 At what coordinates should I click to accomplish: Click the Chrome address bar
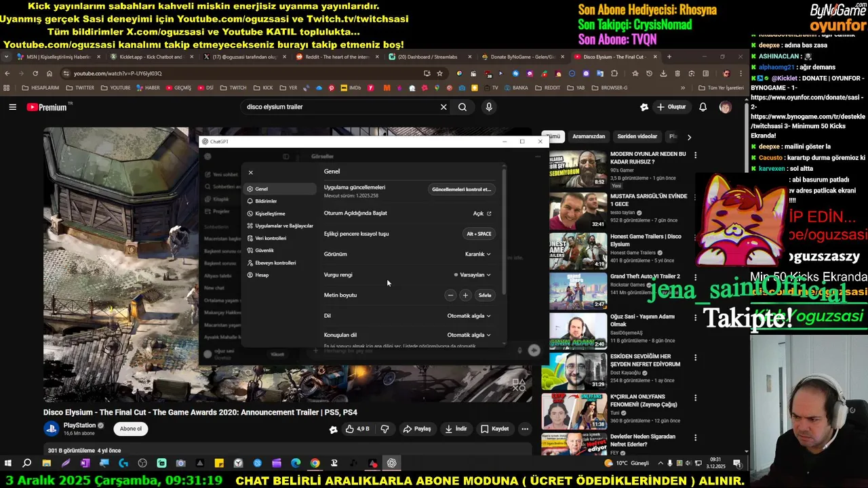tap(244, 73)
